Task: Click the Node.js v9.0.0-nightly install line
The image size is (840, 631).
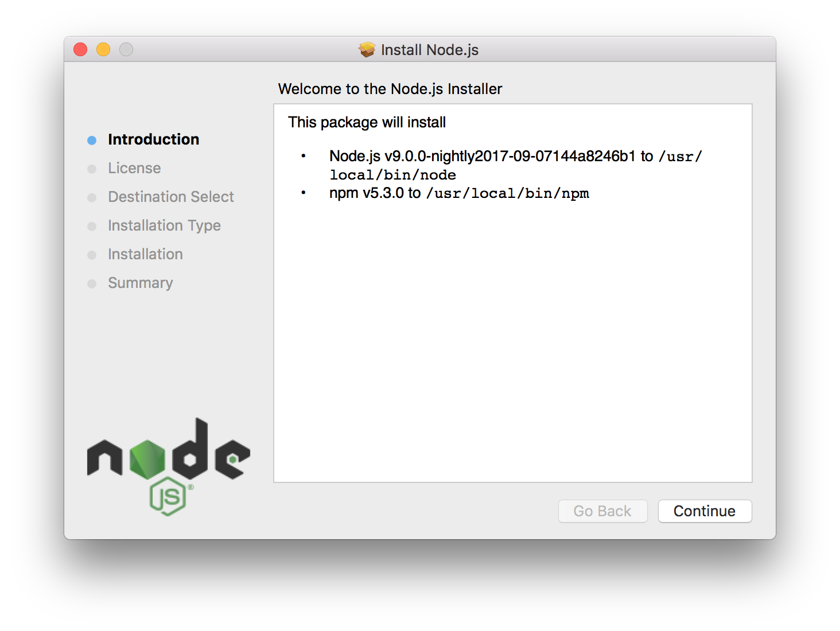Action: (515, 165)
